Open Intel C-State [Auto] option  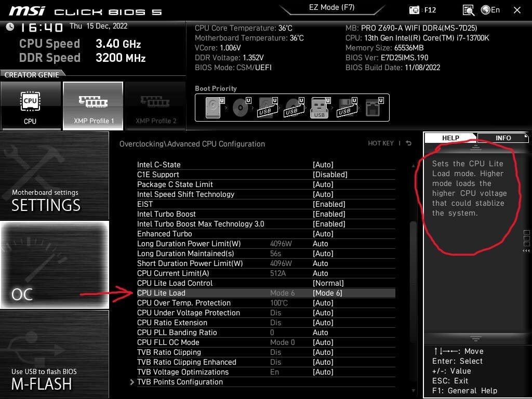point(265,165)
